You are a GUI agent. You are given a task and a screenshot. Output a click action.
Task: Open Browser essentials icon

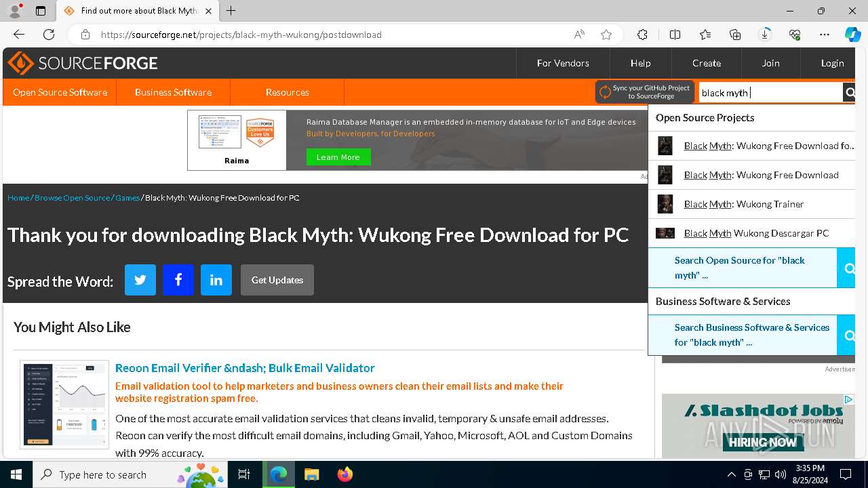pos(795,35)
